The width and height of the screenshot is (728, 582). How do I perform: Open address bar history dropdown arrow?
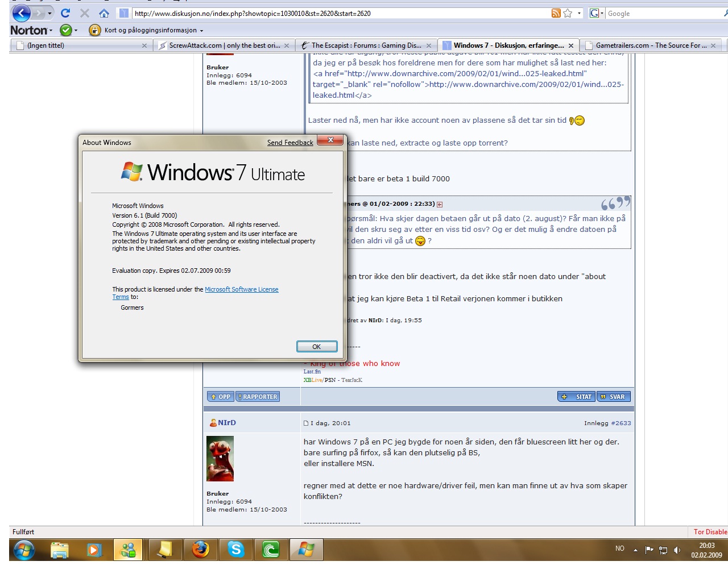point(579,13)
